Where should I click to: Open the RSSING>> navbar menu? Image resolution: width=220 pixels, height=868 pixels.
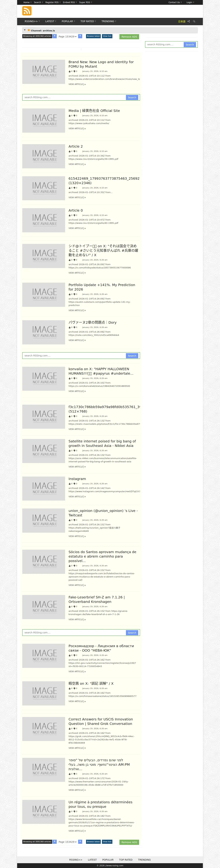coord(32,21)
